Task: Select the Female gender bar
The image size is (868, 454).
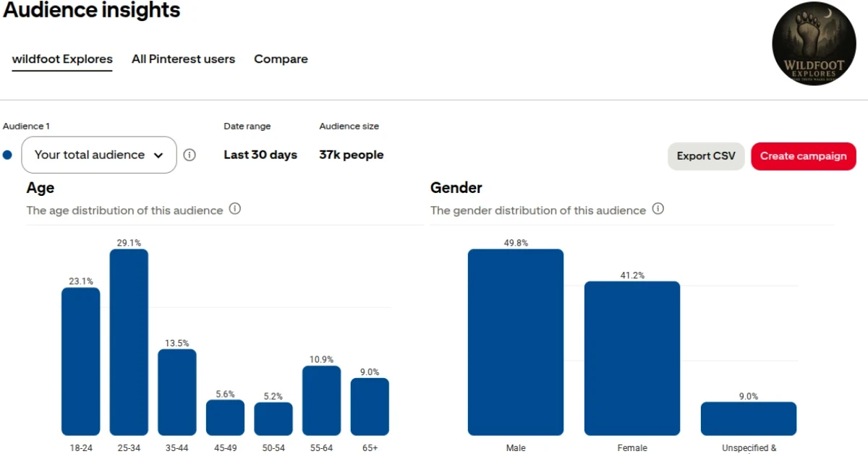Action: 632,359
